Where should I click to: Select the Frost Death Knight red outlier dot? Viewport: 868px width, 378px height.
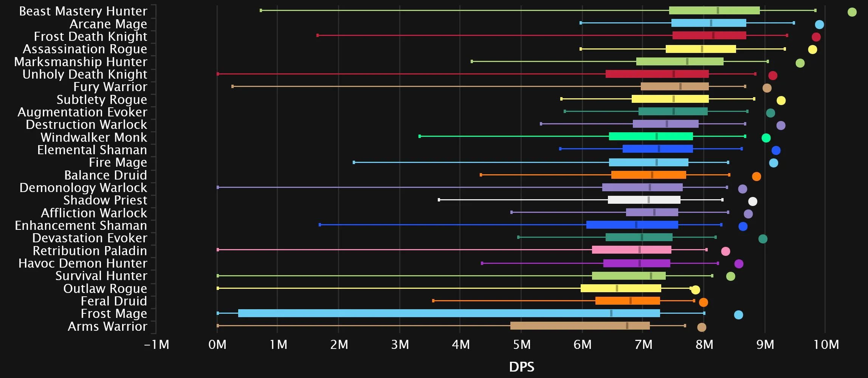click(x=816, y=37)
